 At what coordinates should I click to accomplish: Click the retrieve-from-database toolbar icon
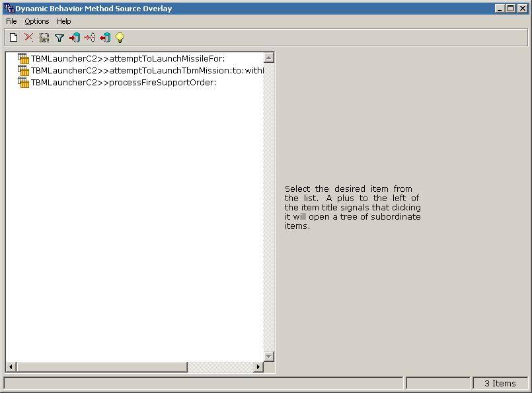tap(105, 38)
